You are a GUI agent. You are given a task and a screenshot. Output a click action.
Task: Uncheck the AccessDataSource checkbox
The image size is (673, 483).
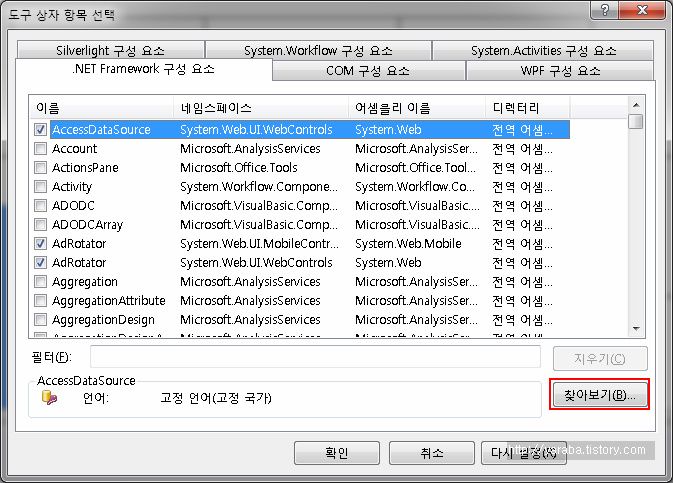point(40,129)
